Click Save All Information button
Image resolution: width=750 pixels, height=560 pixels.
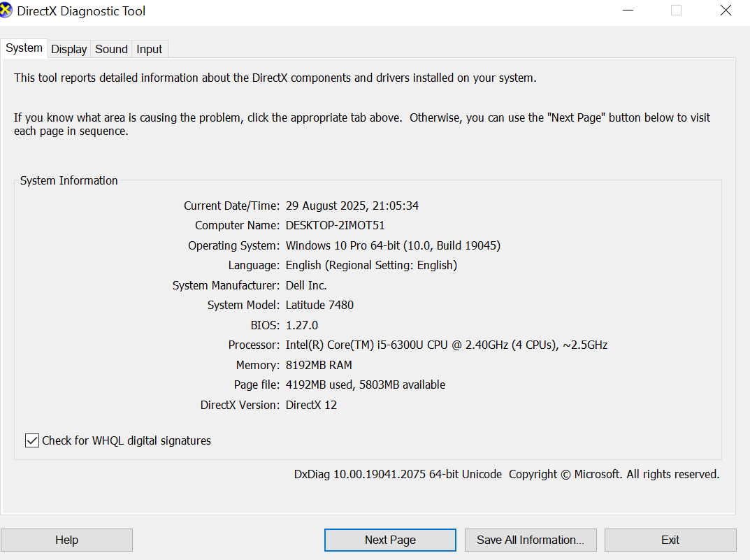pyautogui.click(x=530, y=540)
